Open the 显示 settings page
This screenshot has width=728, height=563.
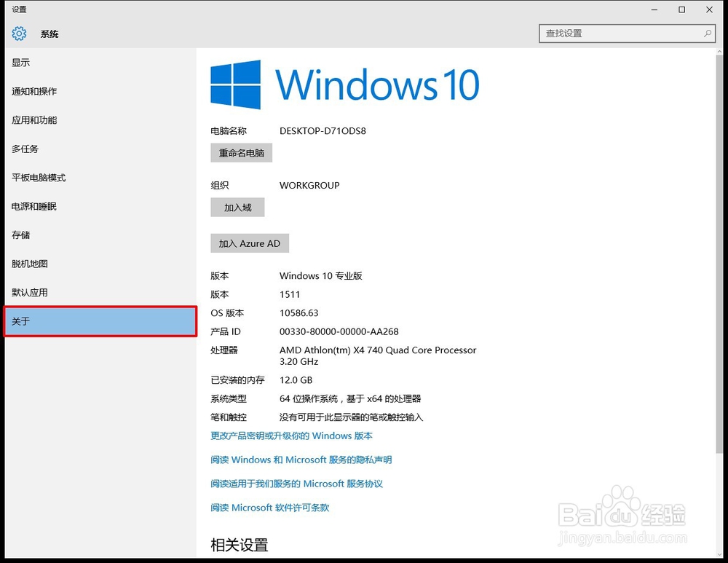pos(100,63)
